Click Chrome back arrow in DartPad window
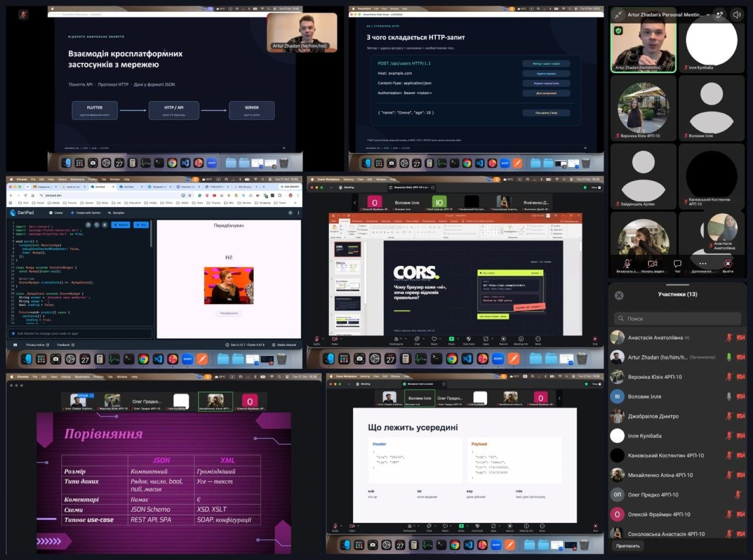This screenshot has width=753, height=560. (x=11, y=195)
